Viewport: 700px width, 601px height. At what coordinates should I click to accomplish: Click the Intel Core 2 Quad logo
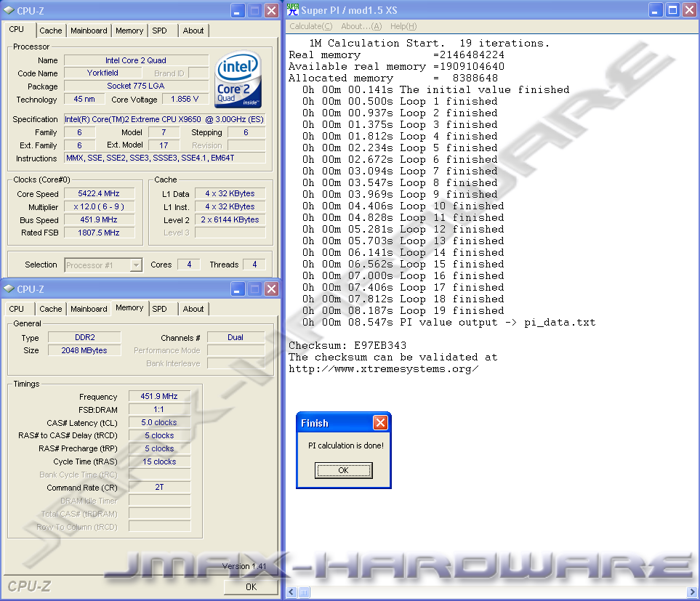238,79
